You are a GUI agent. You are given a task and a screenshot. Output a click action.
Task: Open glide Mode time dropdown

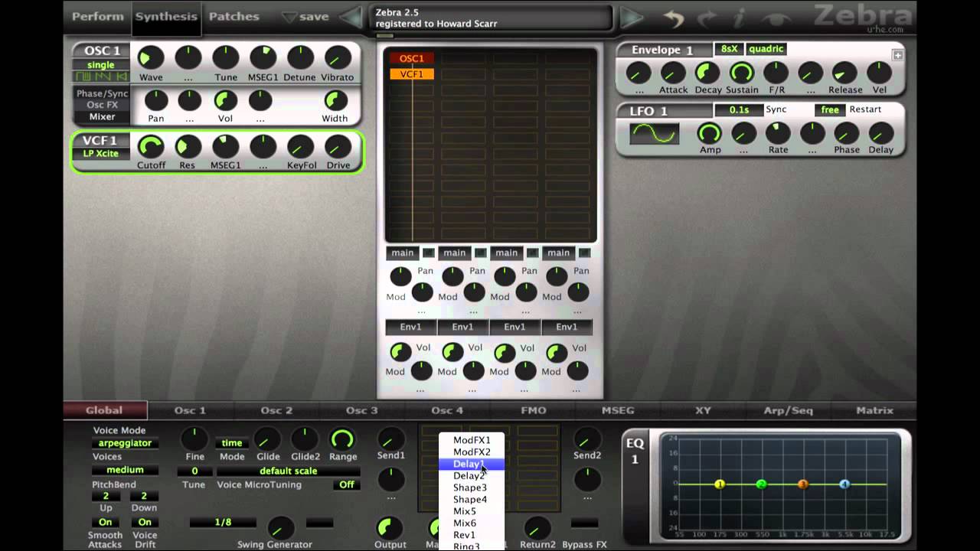(232, 443)
